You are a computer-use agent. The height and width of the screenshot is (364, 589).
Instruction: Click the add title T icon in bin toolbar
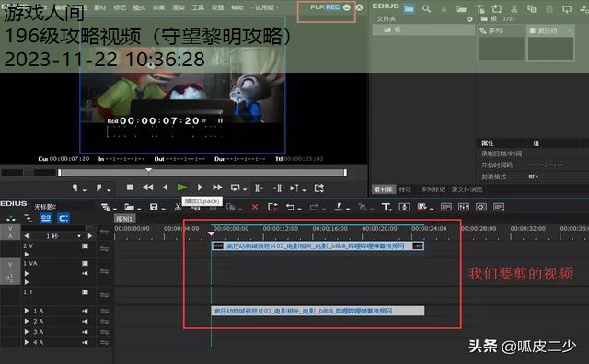pyautogui.click(x=479, y=8)
